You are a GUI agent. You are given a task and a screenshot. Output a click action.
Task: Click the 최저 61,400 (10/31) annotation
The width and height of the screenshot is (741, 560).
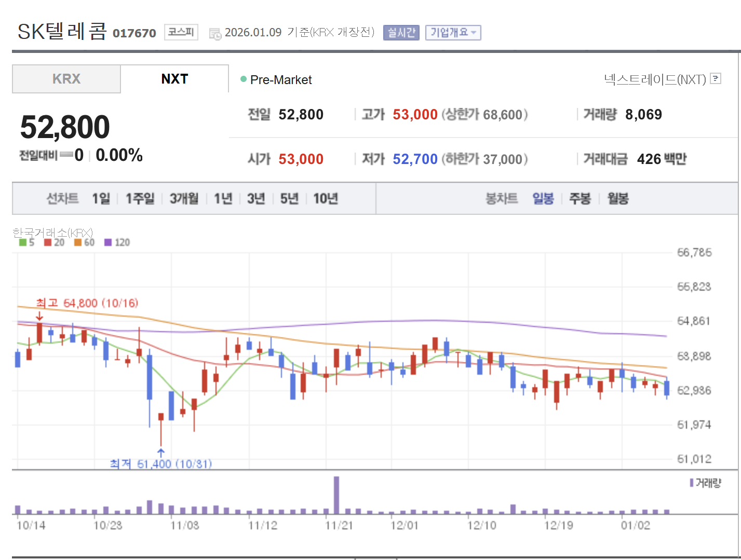161,463
